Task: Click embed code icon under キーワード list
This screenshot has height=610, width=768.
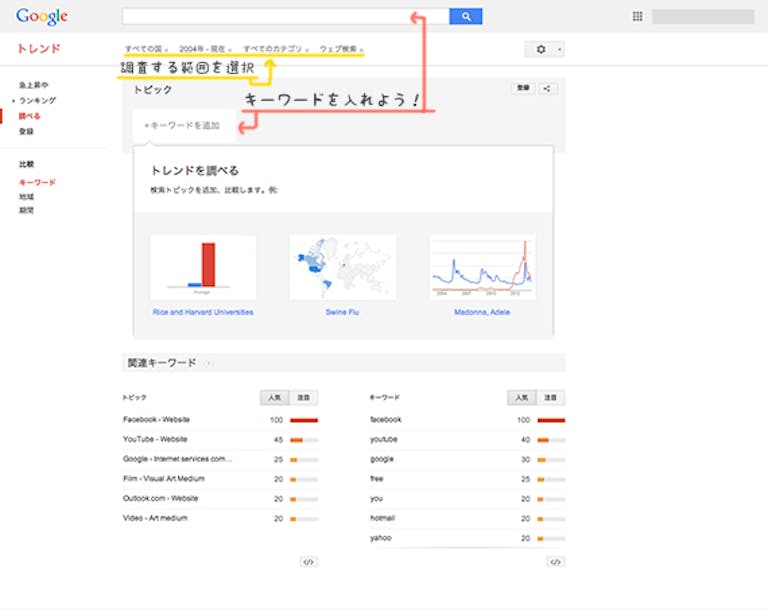Action: point(556,562)
